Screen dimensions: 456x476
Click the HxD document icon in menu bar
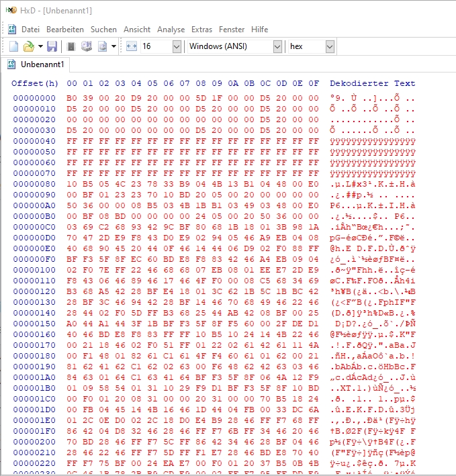pos(11,30)
